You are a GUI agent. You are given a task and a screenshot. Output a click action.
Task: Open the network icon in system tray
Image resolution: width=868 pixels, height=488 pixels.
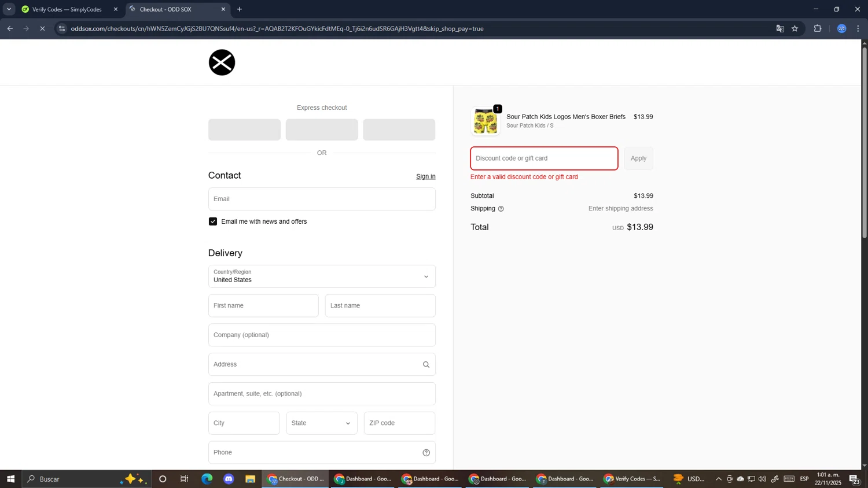coord(751,479)
